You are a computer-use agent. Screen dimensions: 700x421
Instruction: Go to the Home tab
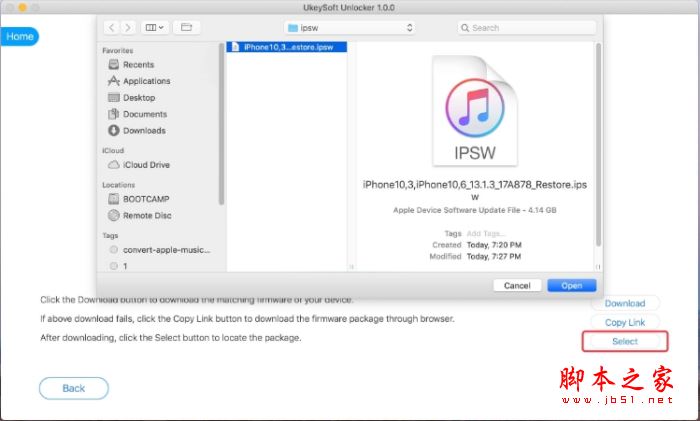coord(20,37)
